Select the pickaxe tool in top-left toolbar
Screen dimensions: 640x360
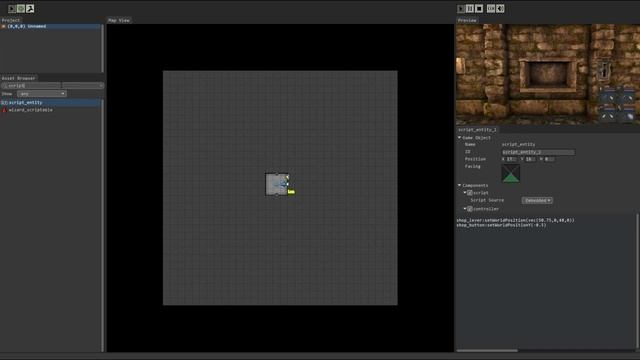point(30,9)
